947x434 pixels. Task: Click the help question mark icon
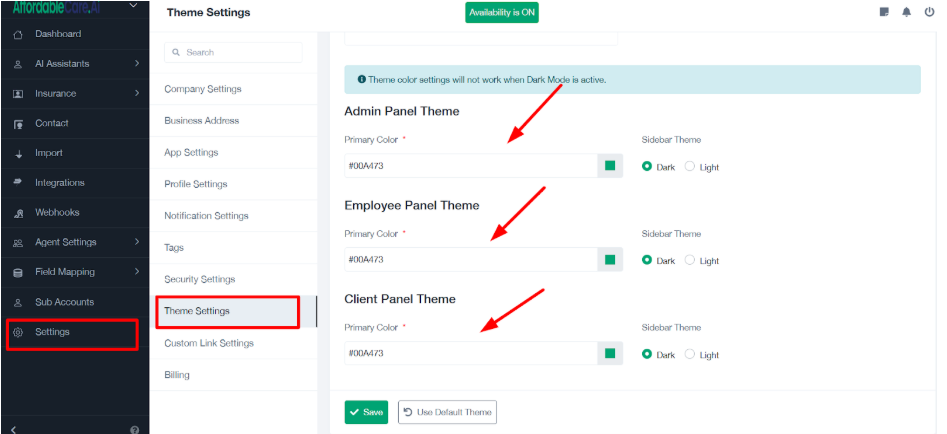coord(135,430)
